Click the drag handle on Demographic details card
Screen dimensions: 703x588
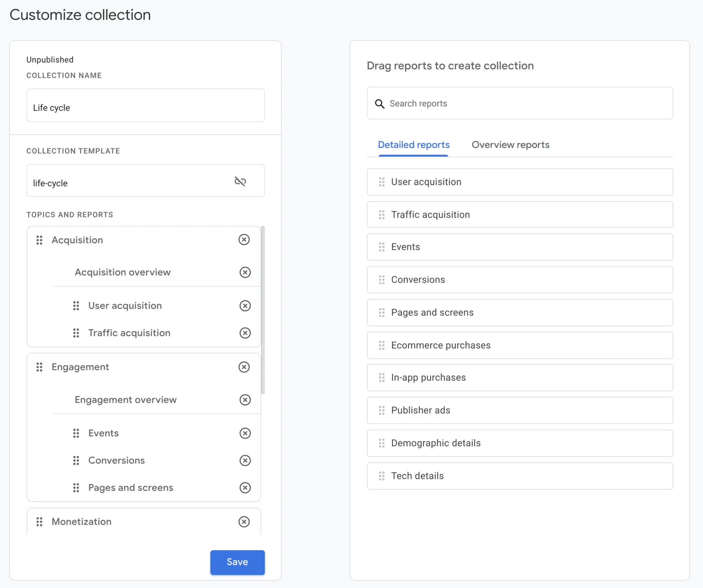pyautogui.click(x=382, y=443)
